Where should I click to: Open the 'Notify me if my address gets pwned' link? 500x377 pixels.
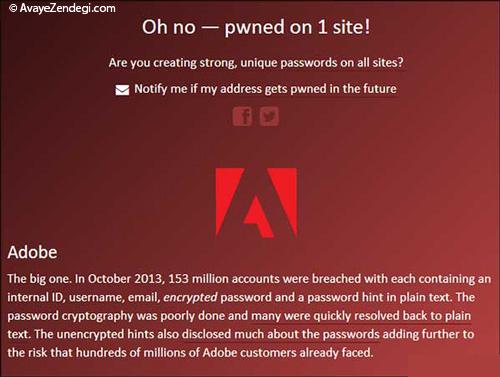click(265, 89)
